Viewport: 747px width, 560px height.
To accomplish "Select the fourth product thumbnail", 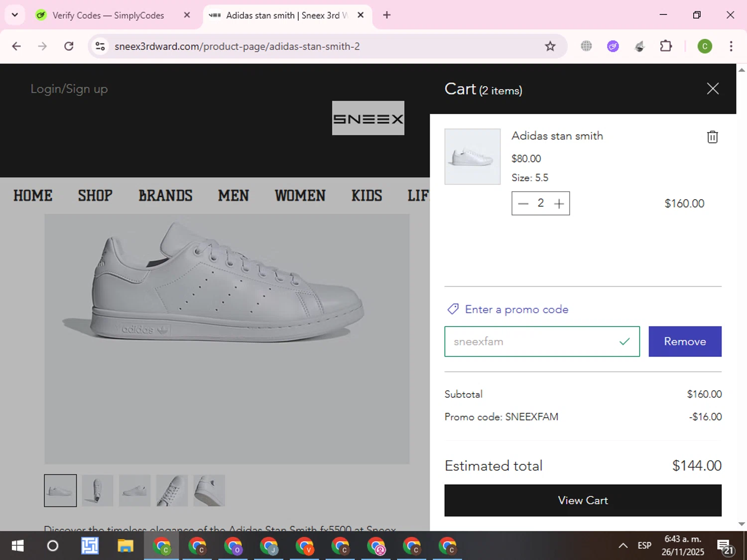I will pos(172,490).
